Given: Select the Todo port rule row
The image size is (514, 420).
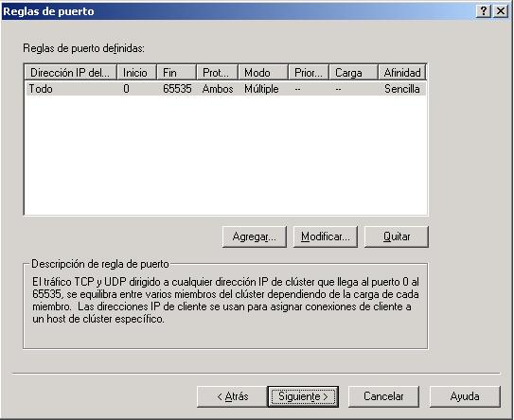Looking at the screenshot, I should tap(225, 89).
